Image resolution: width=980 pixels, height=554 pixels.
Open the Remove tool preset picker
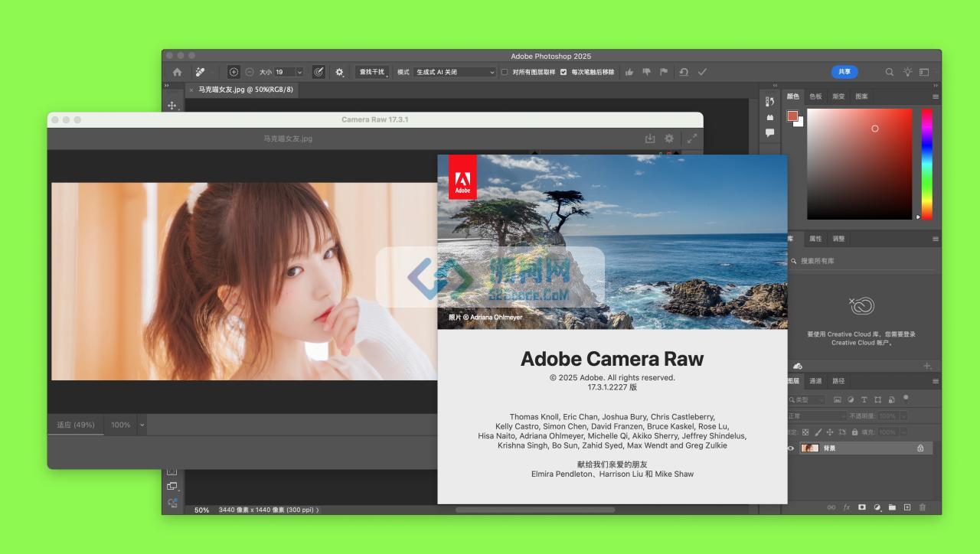click(x=201, y=72)
